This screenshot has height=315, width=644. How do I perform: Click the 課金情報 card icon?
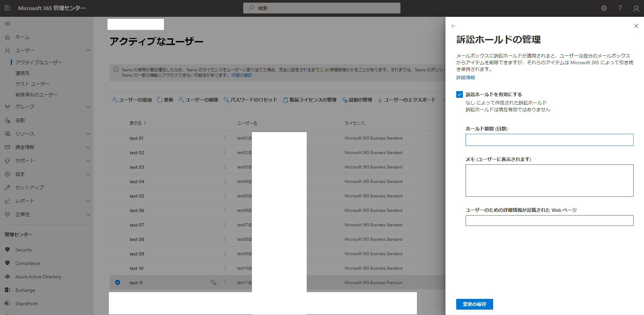(x=7, y=147)
